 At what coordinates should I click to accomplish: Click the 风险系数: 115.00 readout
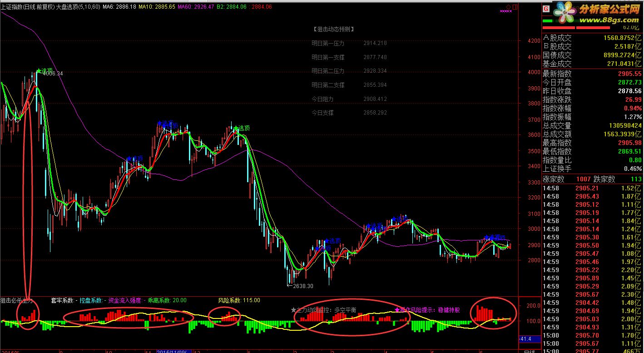point(239,300)
